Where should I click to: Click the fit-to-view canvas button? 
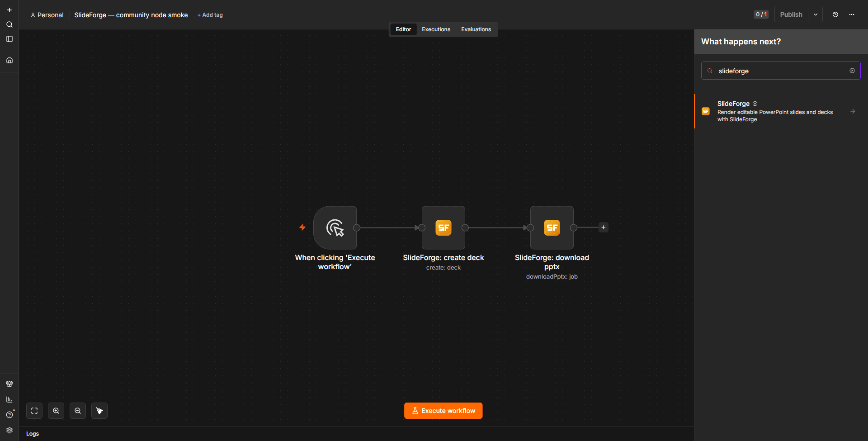click(x=34, y=411)
